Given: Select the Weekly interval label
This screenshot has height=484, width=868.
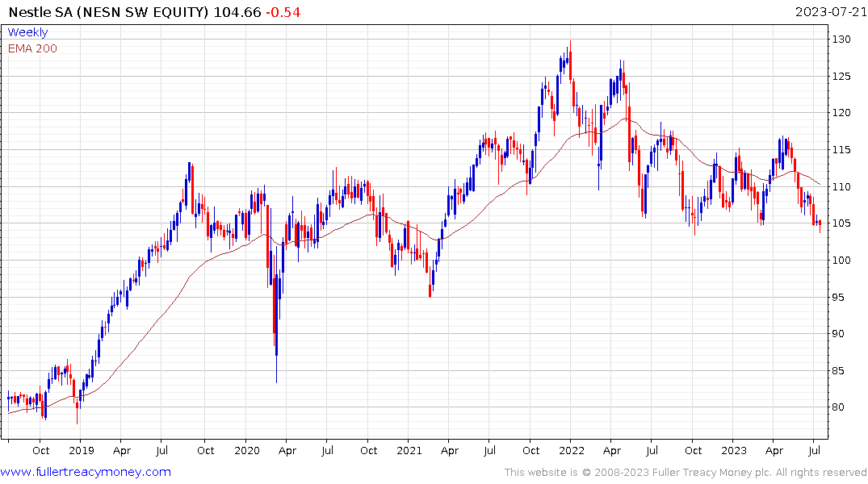Looking at the screenshot, I should 27,32.
